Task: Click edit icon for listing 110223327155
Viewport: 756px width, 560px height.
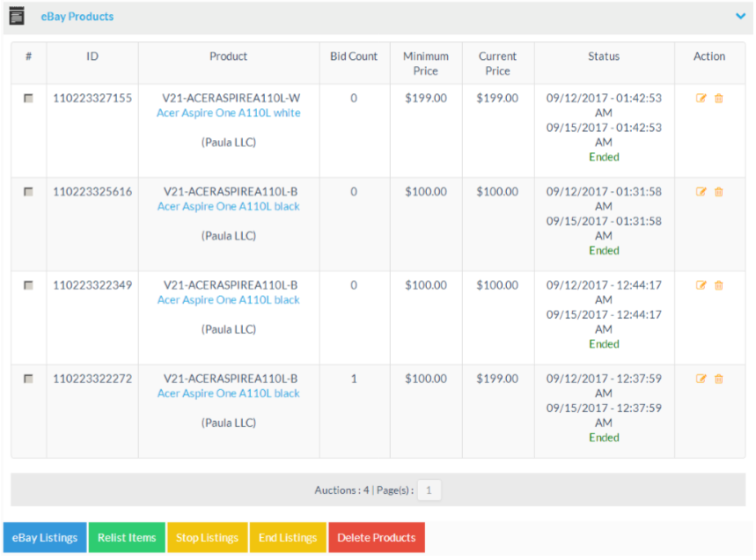Action: pyautogui.click(x=701, y=99)
